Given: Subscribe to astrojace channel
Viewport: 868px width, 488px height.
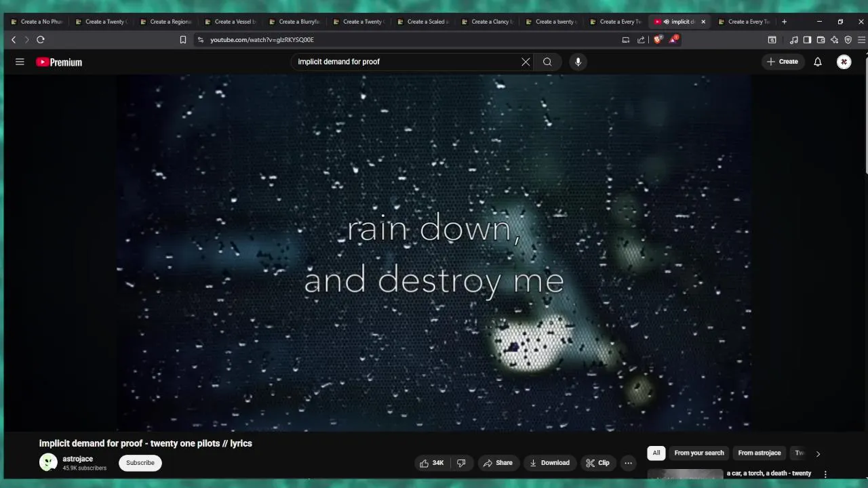Looking at the screenshot, I should tap(140, 463).
